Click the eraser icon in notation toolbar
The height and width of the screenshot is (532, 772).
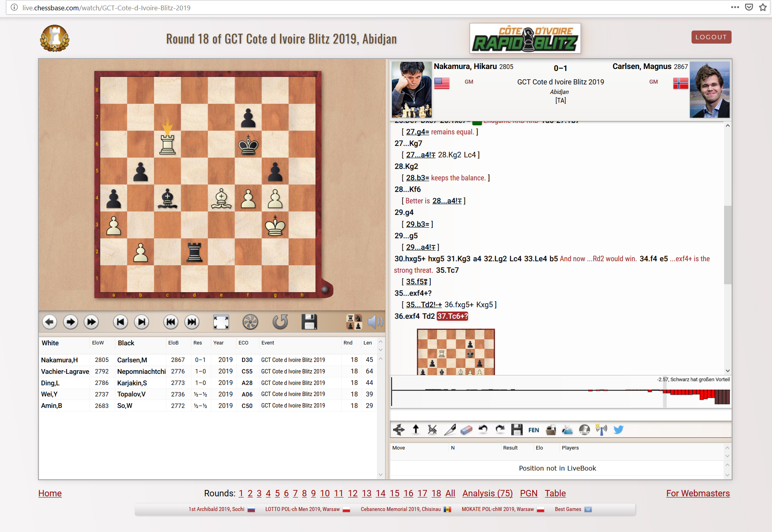[466, 430]
